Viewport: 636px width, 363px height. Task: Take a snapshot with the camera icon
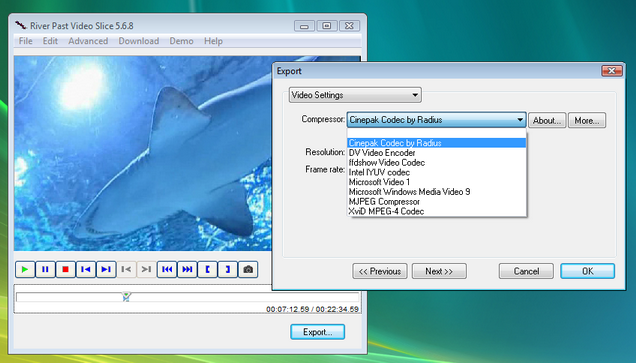pos(248,269)
